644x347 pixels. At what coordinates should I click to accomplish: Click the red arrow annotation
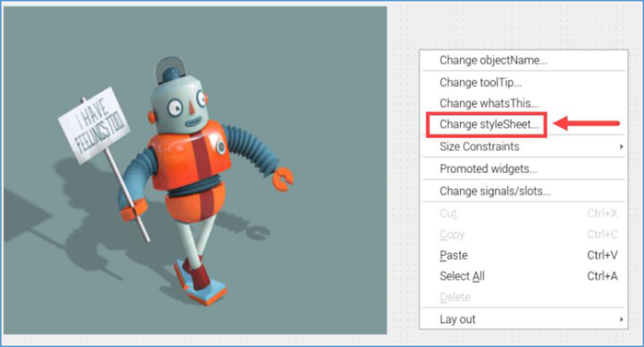coord(587,123)
